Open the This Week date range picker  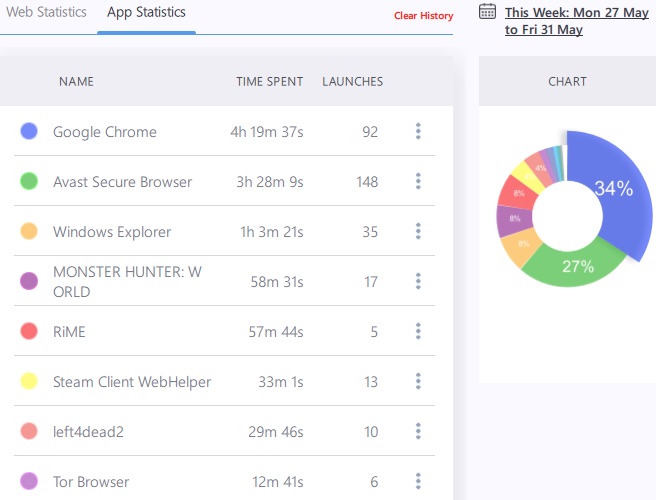(577, 21)
